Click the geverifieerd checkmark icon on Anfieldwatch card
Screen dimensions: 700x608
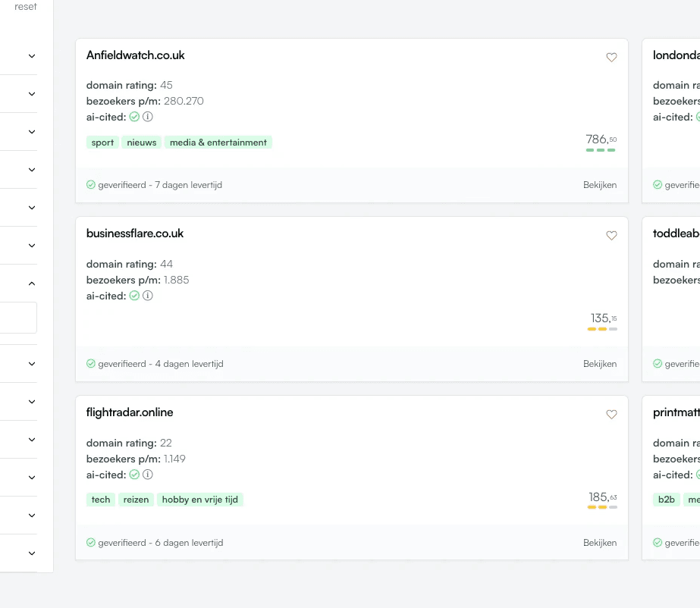tap(90, 184)
